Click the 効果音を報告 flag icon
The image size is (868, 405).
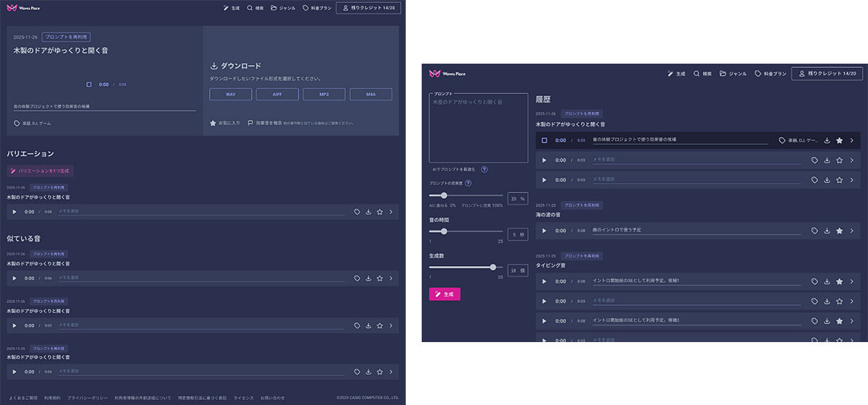tap(250, 123)
